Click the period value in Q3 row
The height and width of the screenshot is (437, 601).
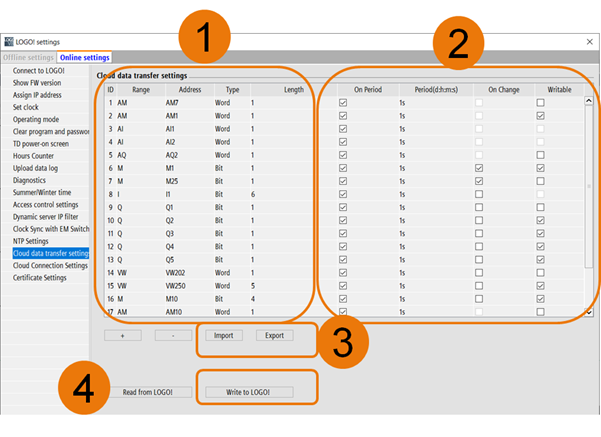click(402, 233)
